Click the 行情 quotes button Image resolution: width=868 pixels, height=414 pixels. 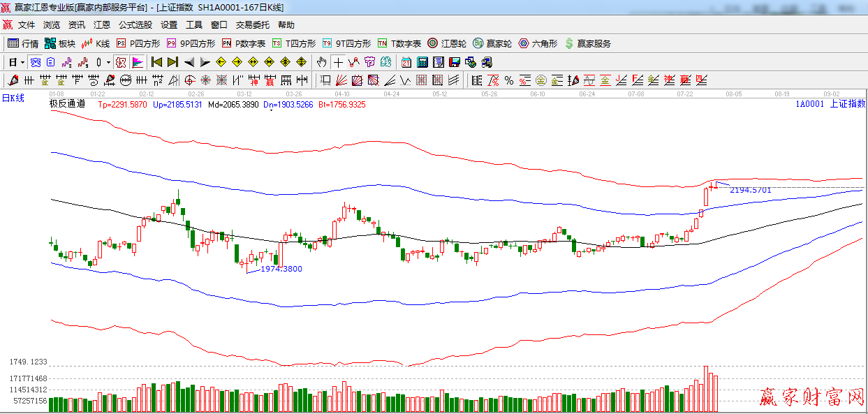(x=23, y=43)
